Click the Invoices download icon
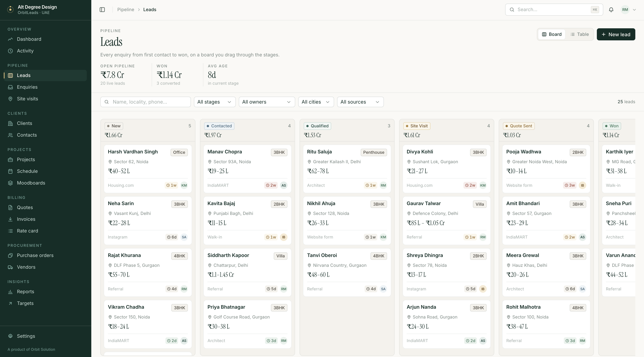The width and height of the screenshot is (644, 357). 10,219
